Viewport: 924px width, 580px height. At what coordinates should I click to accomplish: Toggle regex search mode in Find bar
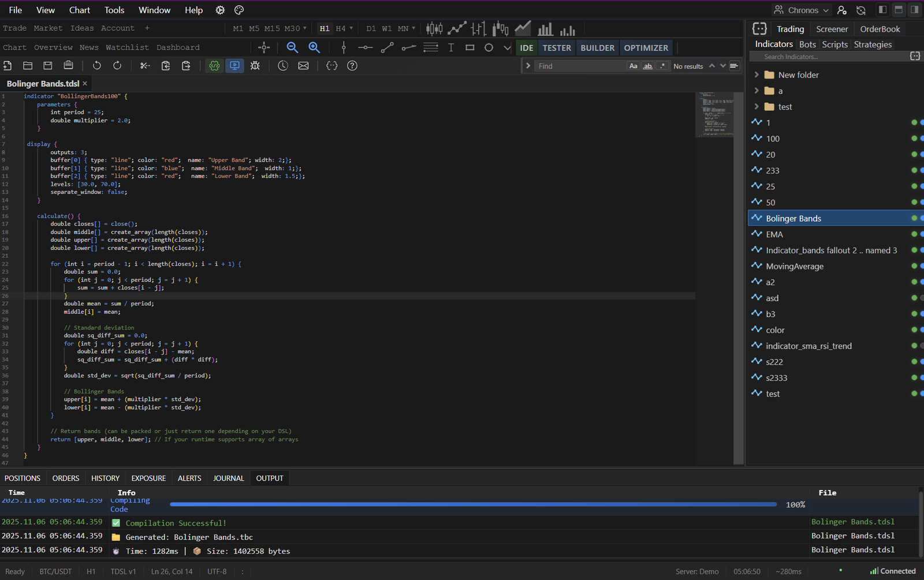click(x=662, y=66)
